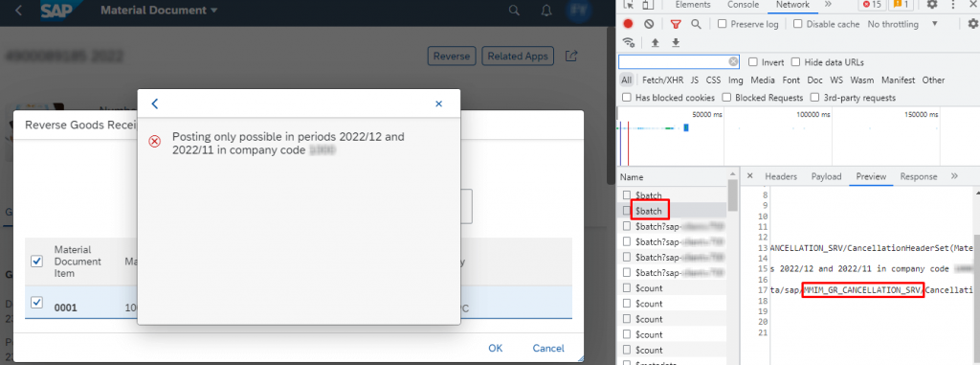Viewport: 980px width, 365px height.
Task: Click the Fetch/XHR filter button
Action: (x=663, y=80)
